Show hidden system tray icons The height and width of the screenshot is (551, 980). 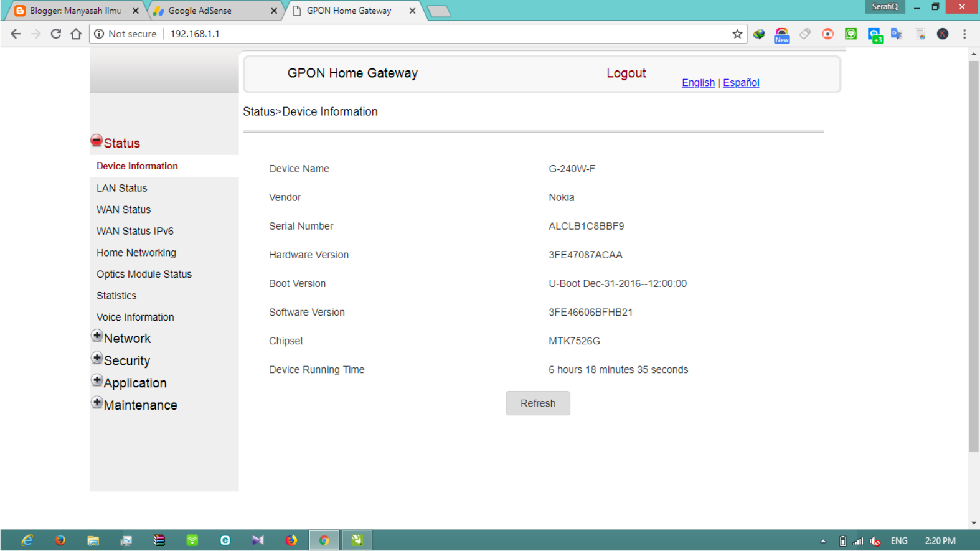pyautogui.click(x=823, y=541)
